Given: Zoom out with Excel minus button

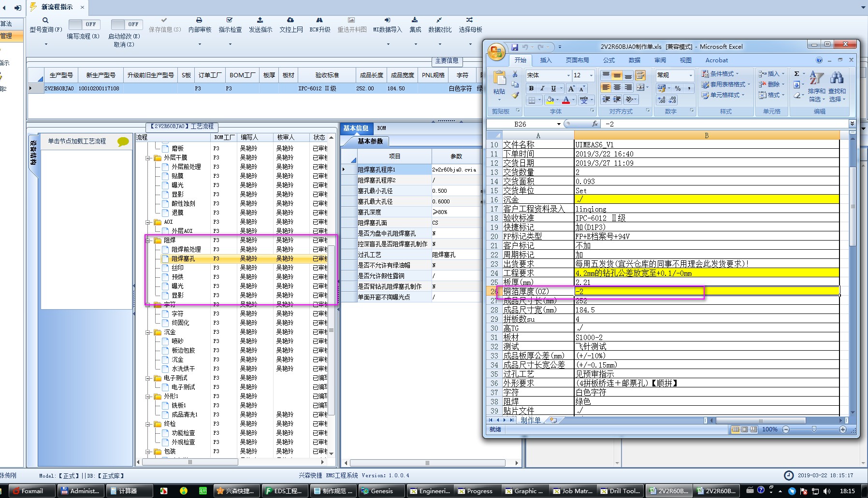Looking at the screenshot, I should (x=786, y=429).
